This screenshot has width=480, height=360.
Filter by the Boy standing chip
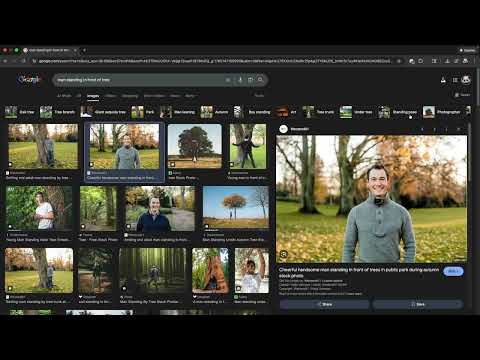(x=252, y=112)
